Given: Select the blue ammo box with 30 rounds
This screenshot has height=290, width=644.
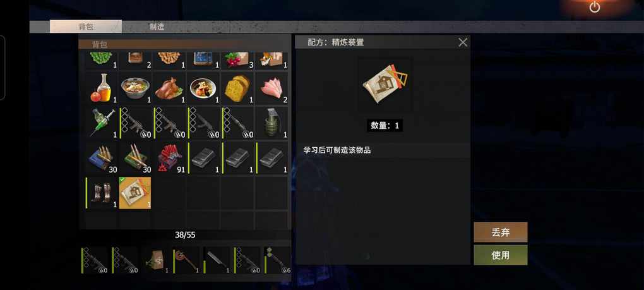Looking at the screenshot, I should (101, 158).
